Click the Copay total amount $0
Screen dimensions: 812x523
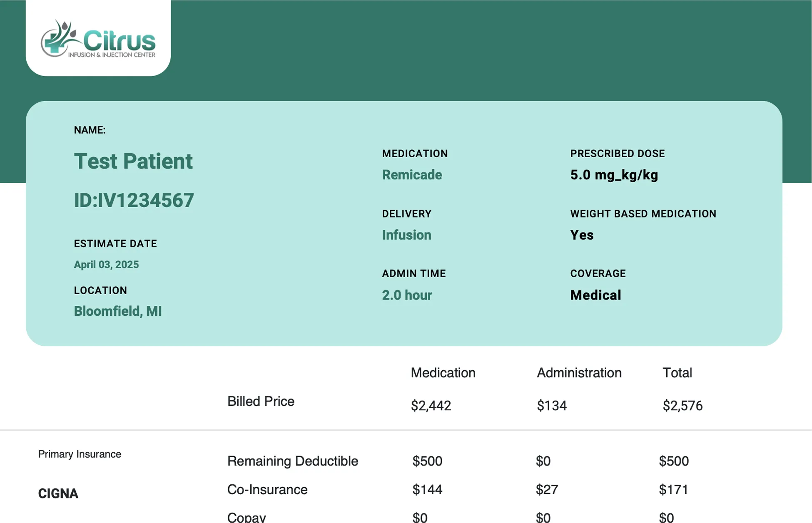tap(666, 517)
